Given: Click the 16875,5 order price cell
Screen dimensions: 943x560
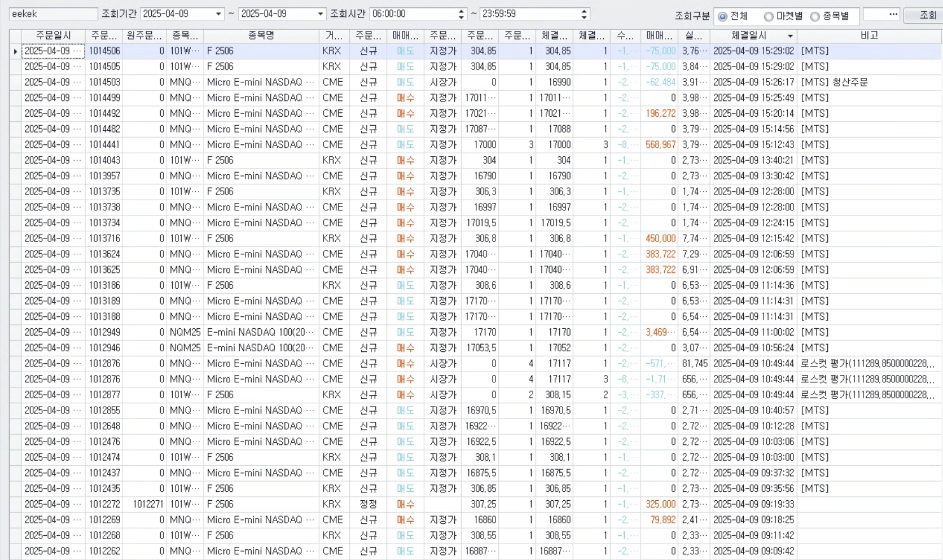Looking at the screenshot, I should pyautogui.click(x=481, y=473).
